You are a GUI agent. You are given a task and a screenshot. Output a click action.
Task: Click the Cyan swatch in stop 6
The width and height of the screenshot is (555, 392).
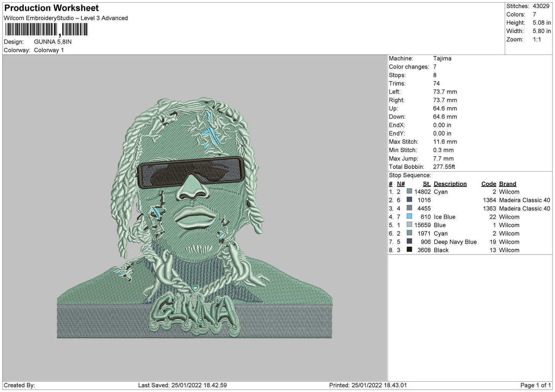click(x=409, y=233)
